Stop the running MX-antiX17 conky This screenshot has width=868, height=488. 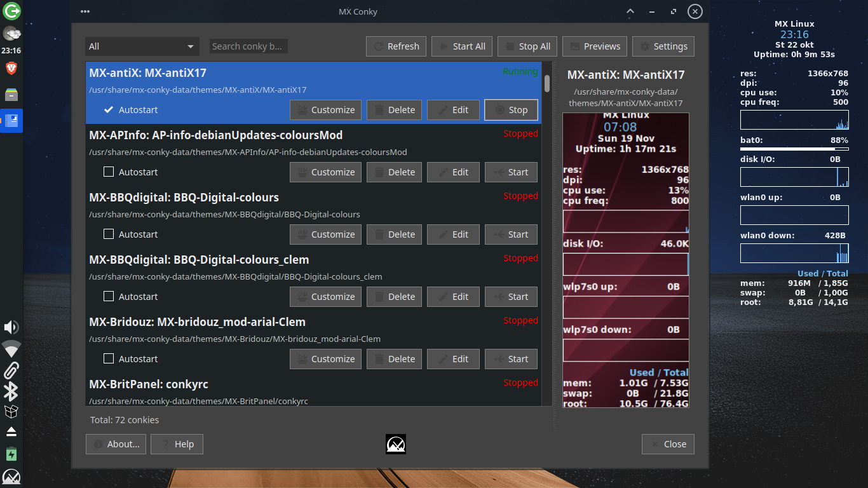click(511, 110)
